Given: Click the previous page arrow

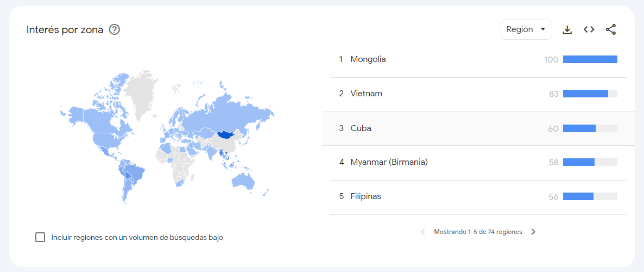Looking at the screenshot, I should (x=423, y=232).
